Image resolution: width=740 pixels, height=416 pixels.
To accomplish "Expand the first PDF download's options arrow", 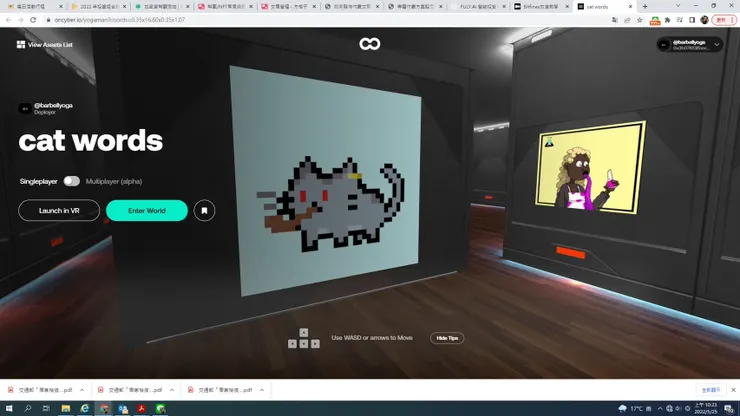I will point(82,390).
